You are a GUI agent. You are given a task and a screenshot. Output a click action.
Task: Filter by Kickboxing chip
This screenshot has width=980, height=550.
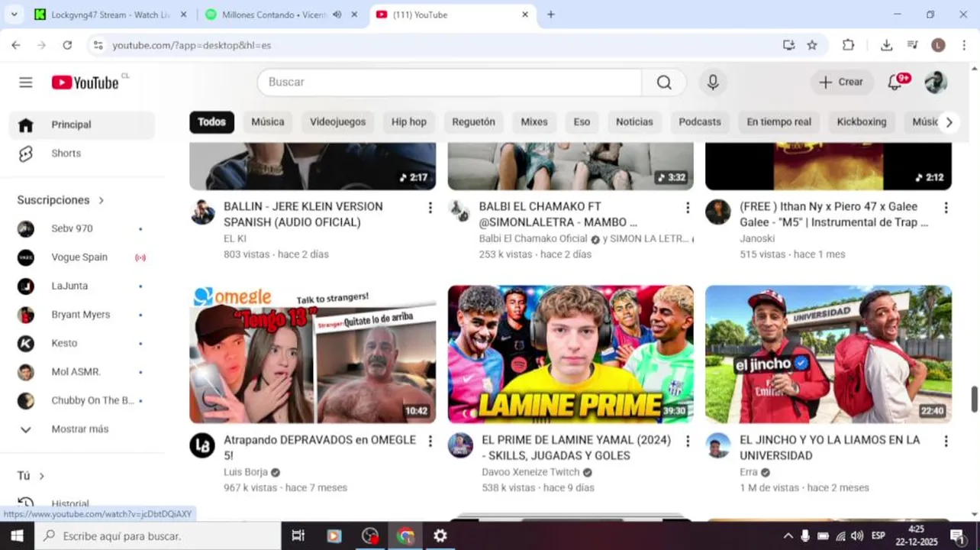click(862, 122)
